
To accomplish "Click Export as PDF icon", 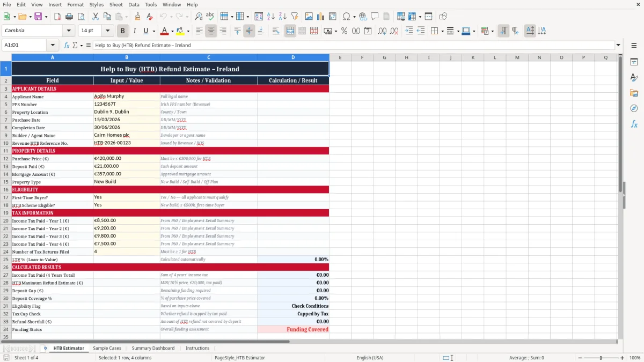I will click(56, 17).
